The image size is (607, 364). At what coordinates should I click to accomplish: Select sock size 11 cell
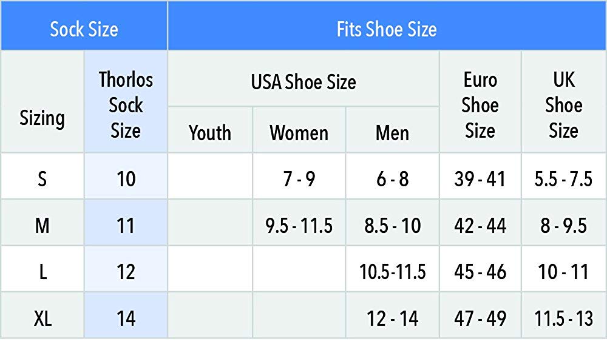pos(126,223)
